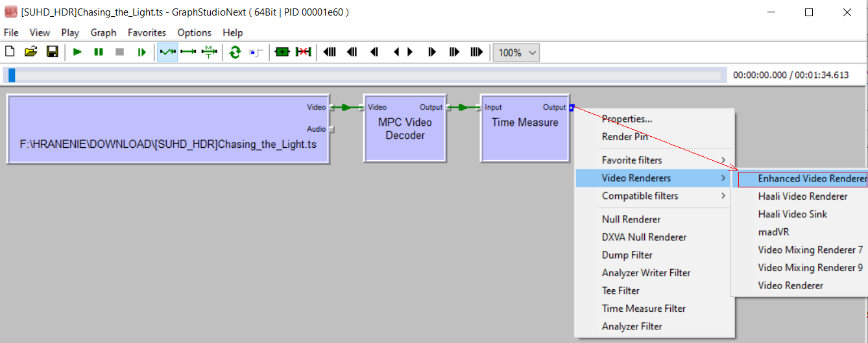The height and width of the screenshot is (343, 868).
Task: Select the MPC Video Decoder filter box
Action: (x=405, y=128)
